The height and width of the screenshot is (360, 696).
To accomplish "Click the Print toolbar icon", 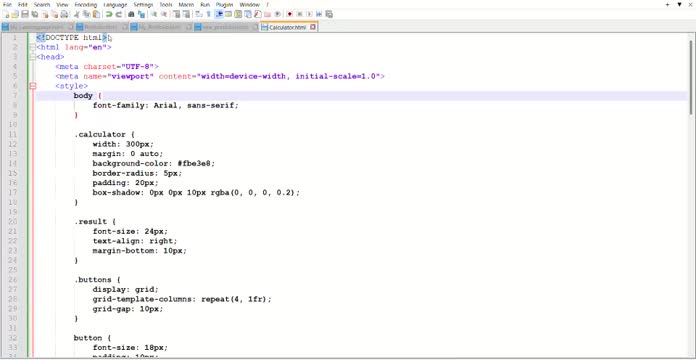I will [x=64, y=14].
